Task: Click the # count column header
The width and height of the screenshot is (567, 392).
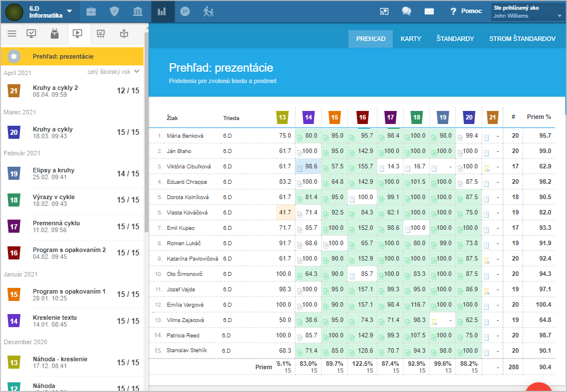Action: point(513,117)
